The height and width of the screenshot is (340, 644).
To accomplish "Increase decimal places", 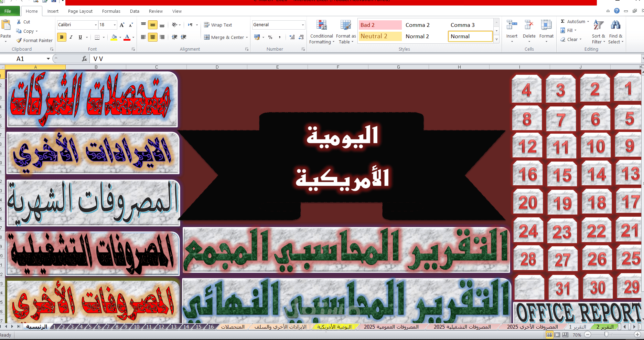I will pos(292,37).
